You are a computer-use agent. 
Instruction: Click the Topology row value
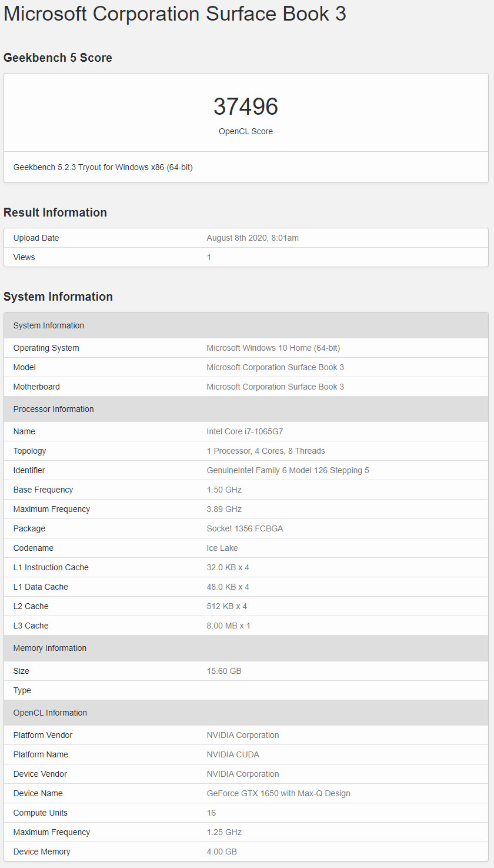pos(266,451)
